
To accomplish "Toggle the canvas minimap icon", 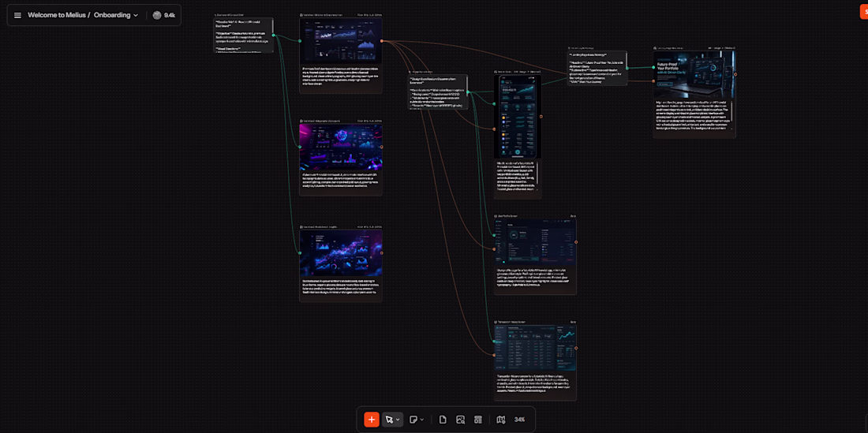I will pos(501,419).
